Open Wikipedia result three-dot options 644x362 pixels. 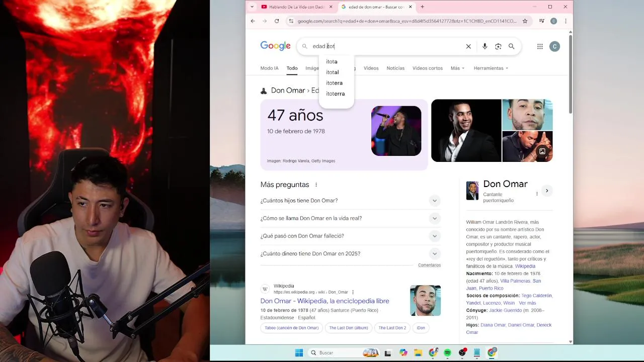(353, 292)
